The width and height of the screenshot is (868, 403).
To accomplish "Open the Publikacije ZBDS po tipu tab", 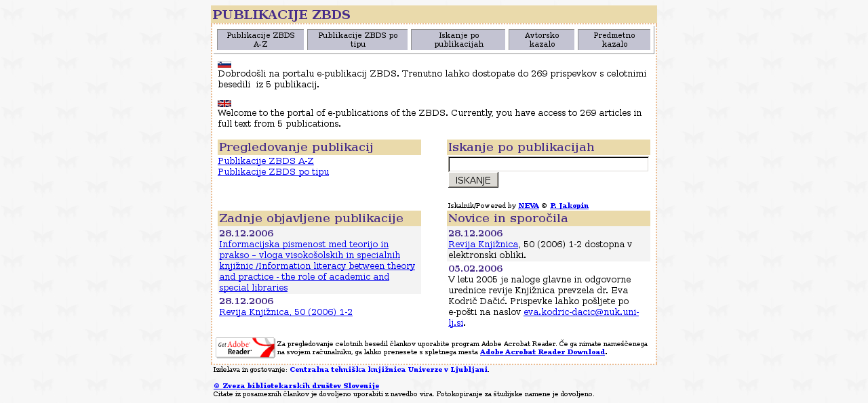I will point(357,39).
